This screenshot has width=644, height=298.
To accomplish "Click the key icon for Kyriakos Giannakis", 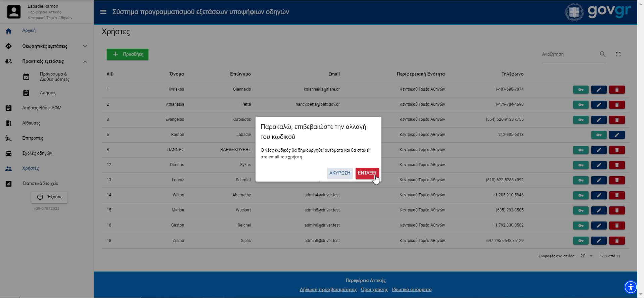I will pos(581,90).
